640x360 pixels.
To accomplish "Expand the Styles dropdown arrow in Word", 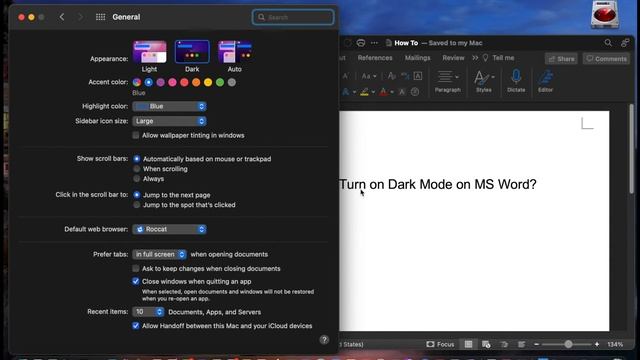I will [493, 77].
